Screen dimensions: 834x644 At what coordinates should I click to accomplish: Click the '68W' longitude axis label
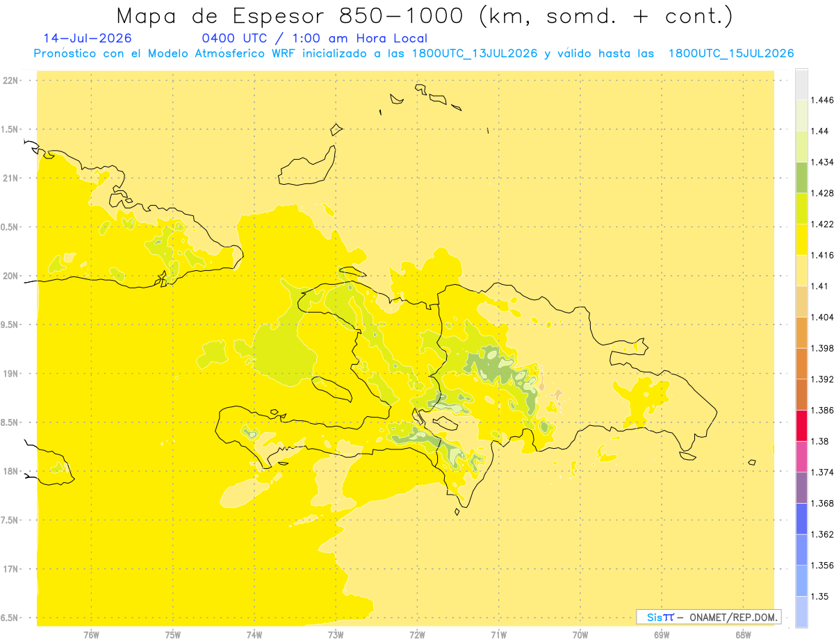tap(743, 636)
